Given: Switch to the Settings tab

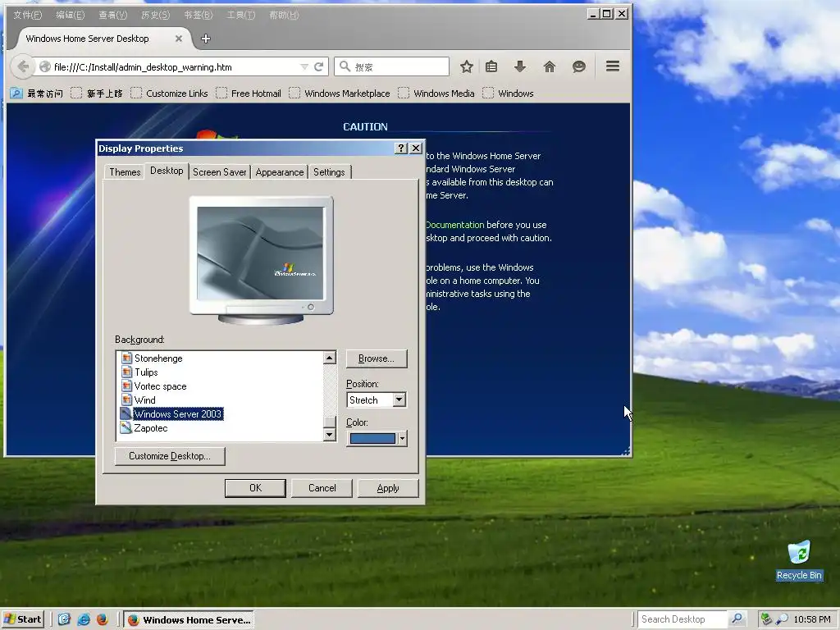Looking at the screenshot, I should 329,172.
